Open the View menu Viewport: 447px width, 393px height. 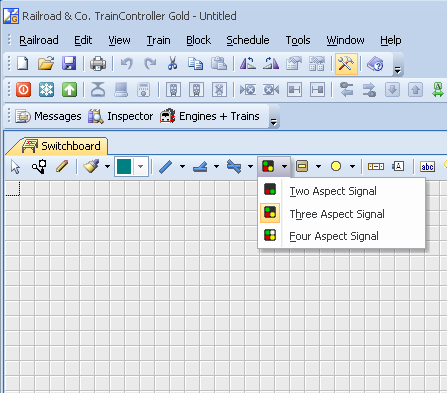click(x=119, y=40)
